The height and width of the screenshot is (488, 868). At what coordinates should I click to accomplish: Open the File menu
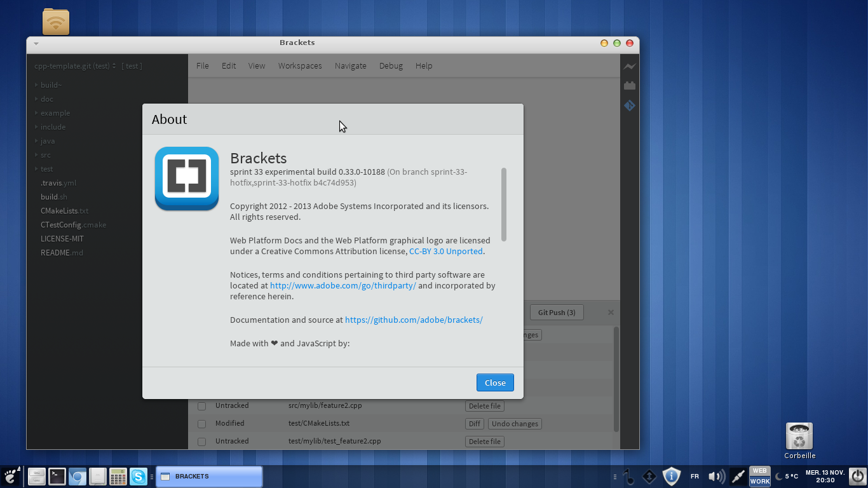click(203, 65)
